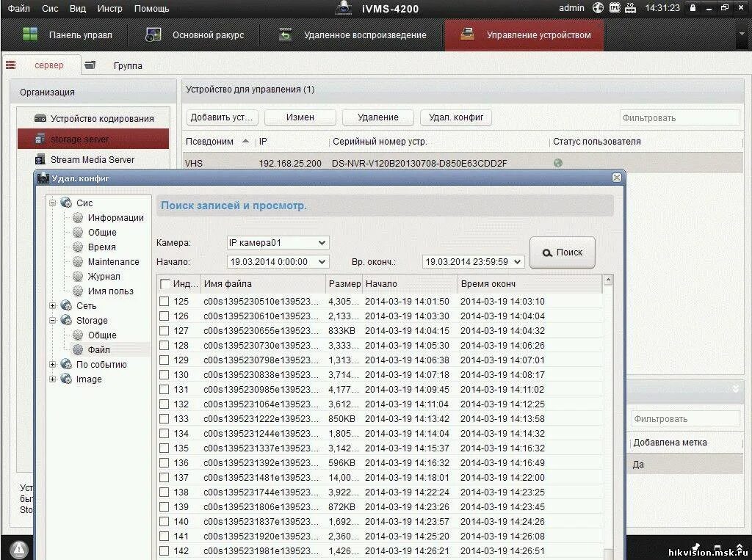The image size is (752, 560).
Task: Click the Stream Media Server icon
Action: [x=40, y=159]
